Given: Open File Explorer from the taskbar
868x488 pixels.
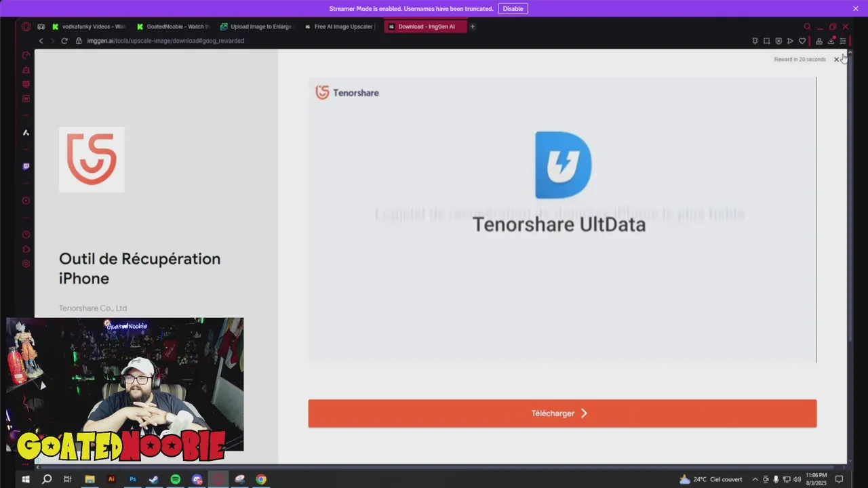Looking at the screenshot, I should pos(90,479).
